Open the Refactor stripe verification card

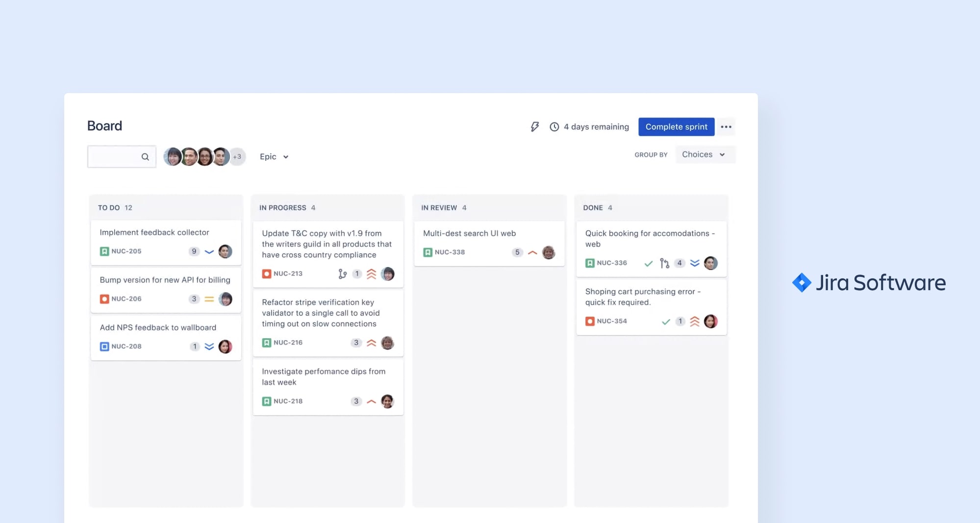point(328,323)
